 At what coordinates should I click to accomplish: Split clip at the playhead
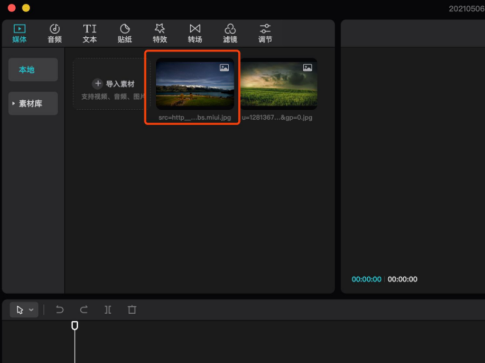pos(108,310)
